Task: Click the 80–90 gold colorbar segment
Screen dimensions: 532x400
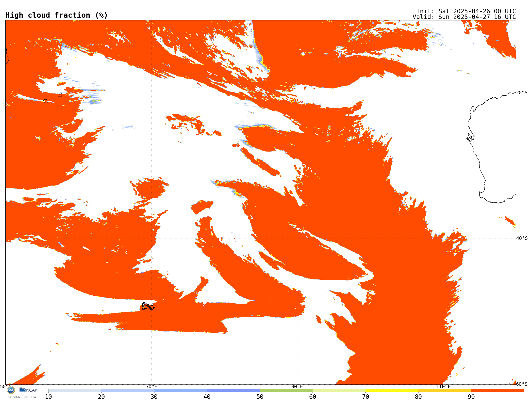Action: pyautogui.click(x=445, y=391)
